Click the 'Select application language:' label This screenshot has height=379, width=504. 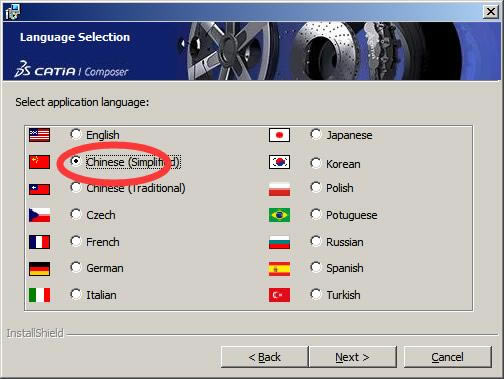[x=82, y=102]
